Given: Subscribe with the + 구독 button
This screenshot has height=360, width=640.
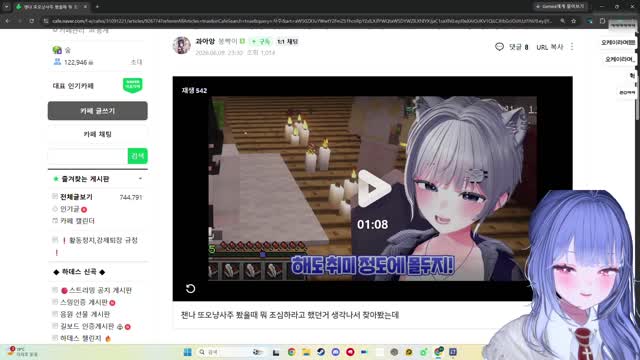Looking at the screenshot, I should 261,41.
